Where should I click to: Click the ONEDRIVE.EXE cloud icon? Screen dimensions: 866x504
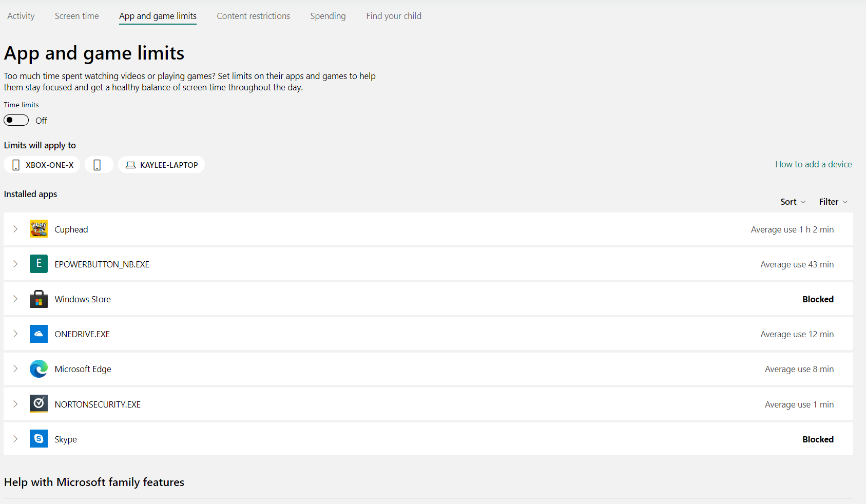point(39,334)
